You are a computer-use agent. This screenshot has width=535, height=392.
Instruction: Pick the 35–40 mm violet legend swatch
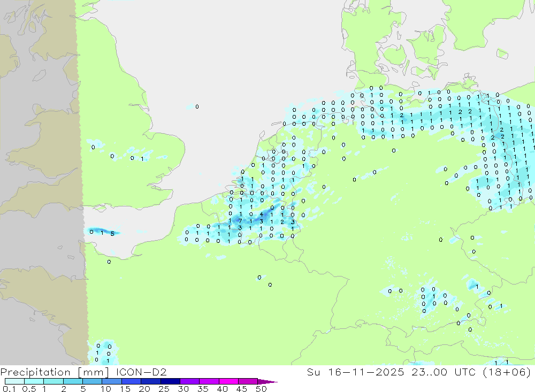(x=209, y=381)
